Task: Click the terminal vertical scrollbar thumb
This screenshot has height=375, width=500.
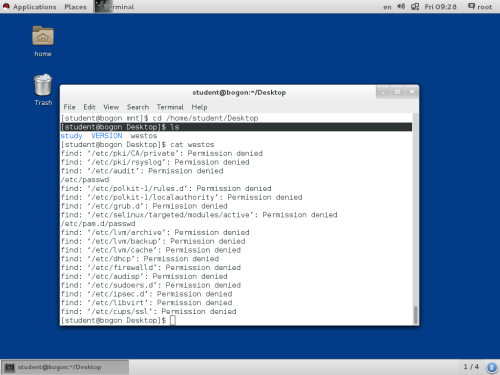Action: point(415,315)
